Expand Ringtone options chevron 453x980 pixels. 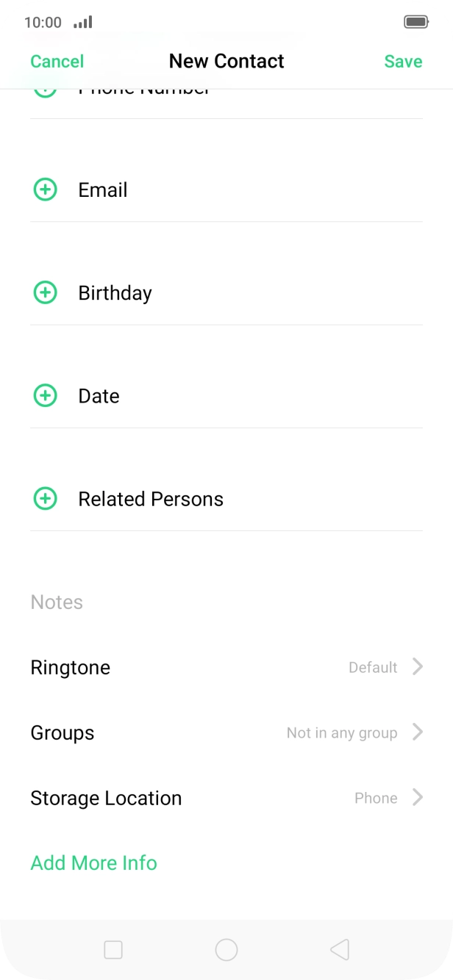click(x=418, y=667)
